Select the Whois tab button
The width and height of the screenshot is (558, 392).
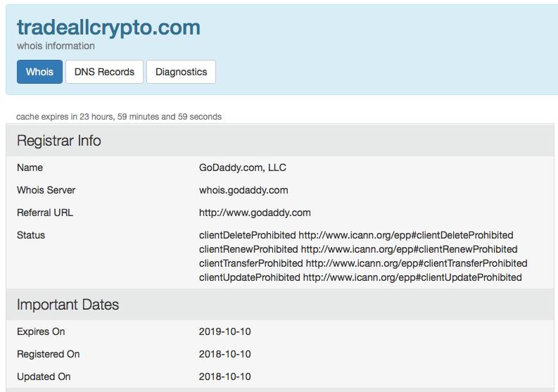click(39, 72)
